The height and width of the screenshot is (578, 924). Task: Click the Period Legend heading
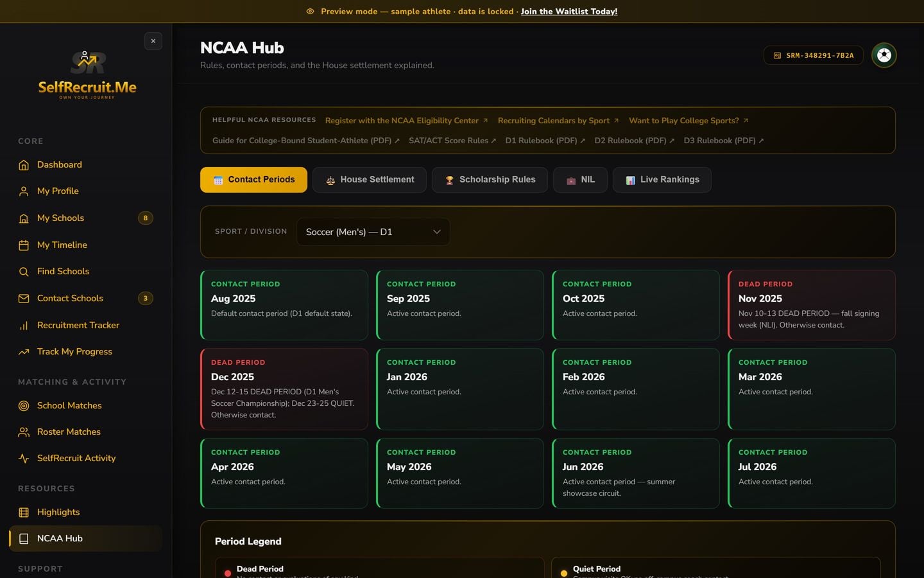pyautogui.click(x=248, y=541)
